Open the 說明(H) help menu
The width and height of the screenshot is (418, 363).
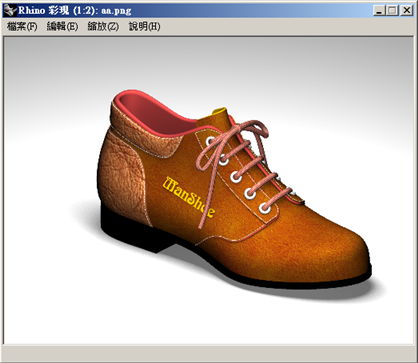[x=144, y=27]
